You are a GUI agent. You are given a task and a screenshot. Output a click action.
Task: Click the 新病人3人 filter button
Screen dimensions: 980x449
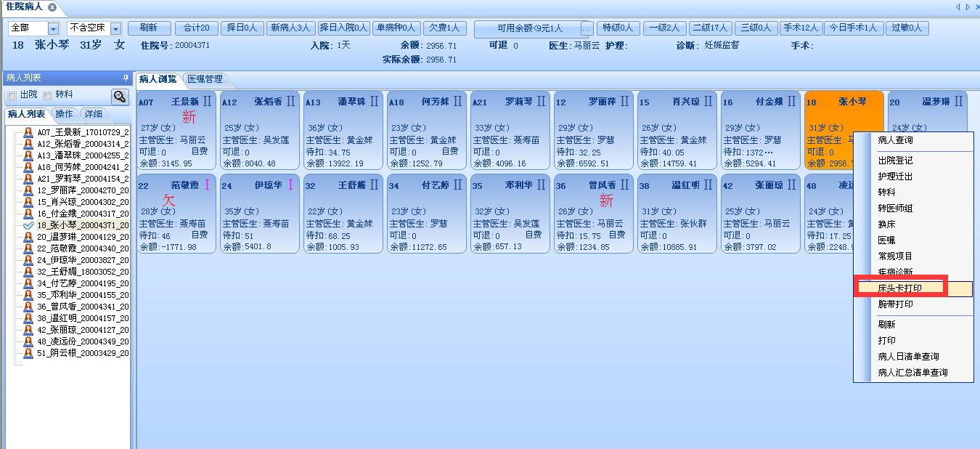coord(290,28)
